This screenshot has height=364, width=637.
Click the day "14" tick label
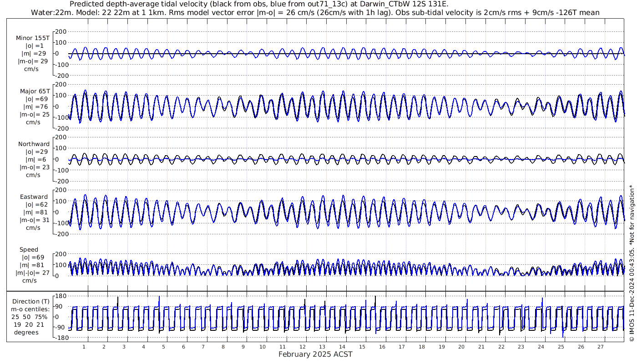click(342, 347)
